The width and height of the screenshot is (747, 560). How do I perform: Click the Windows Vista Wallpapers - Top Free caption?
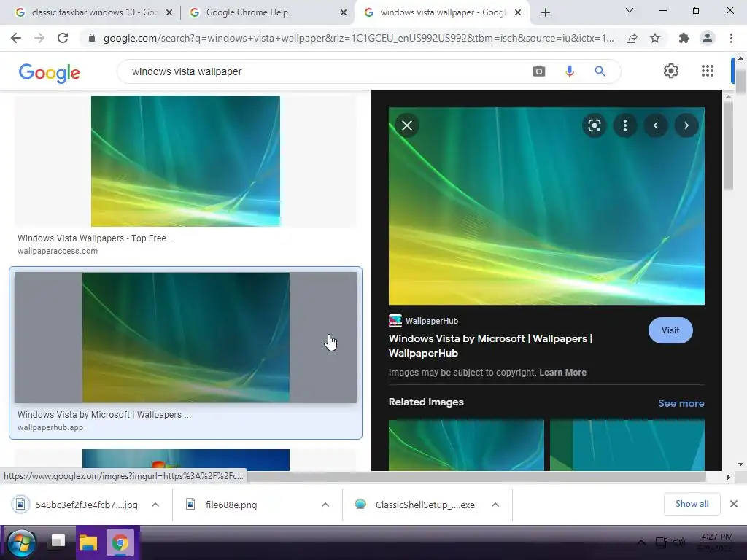tap(96, 238)
